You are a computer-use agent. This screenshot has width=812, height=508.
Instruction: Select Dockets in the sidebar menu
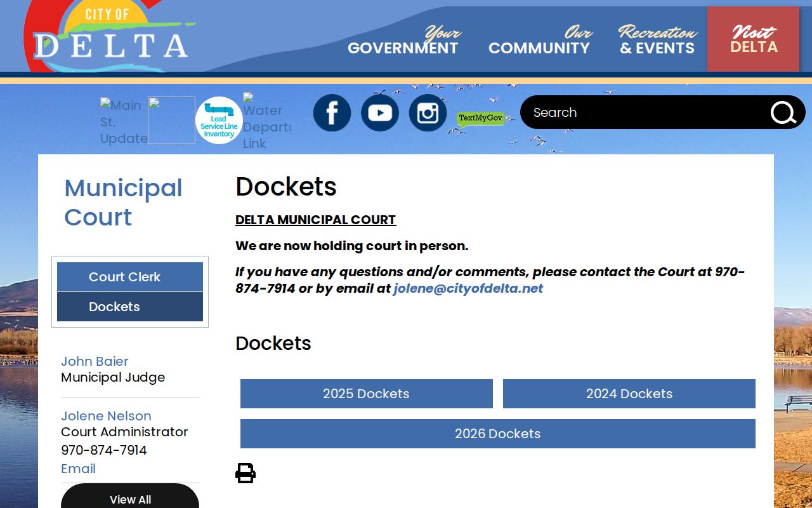pos(130,307)
